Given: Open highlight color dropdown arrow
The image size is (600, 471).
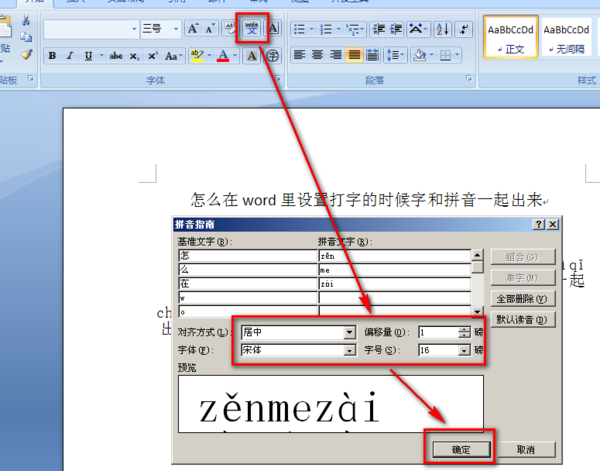Looking at the screenshot, I should point(209,56).
